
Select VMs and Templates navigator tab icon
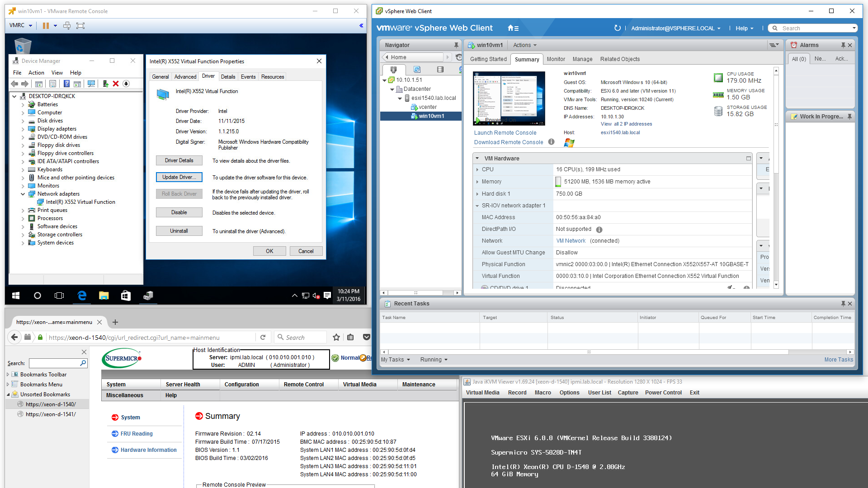(417, 70)
